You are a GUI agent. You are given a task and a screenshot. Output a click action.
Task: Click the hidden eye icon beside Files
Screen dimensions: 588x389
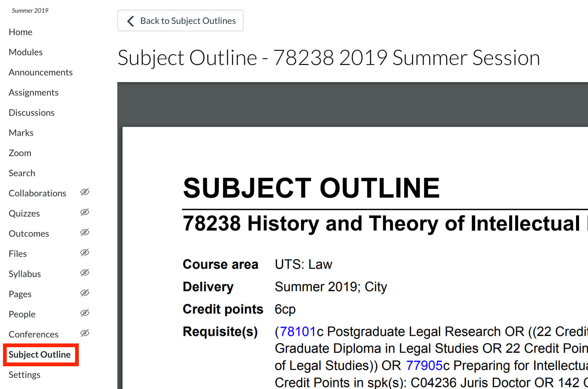85,253
